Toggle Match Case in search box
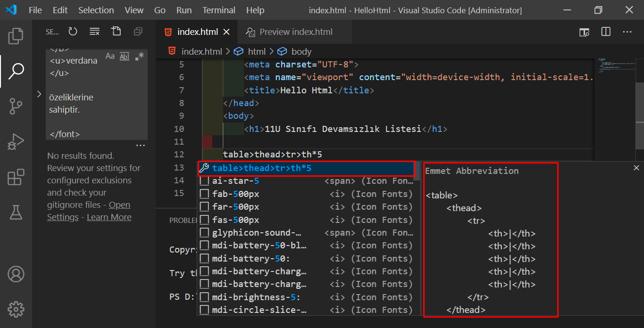 [x=110, y=57]
